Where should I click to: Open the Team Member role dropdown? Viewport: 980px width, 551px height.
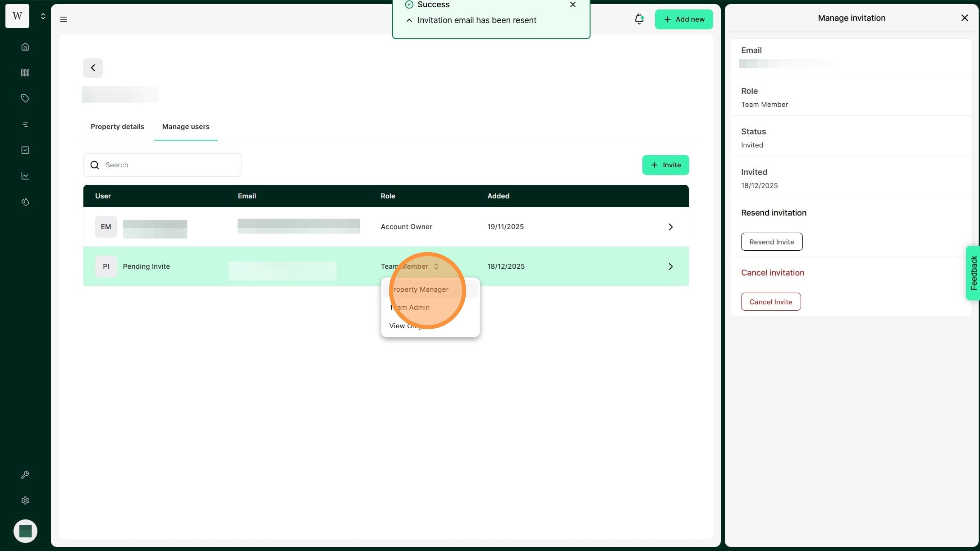point(409,266)
